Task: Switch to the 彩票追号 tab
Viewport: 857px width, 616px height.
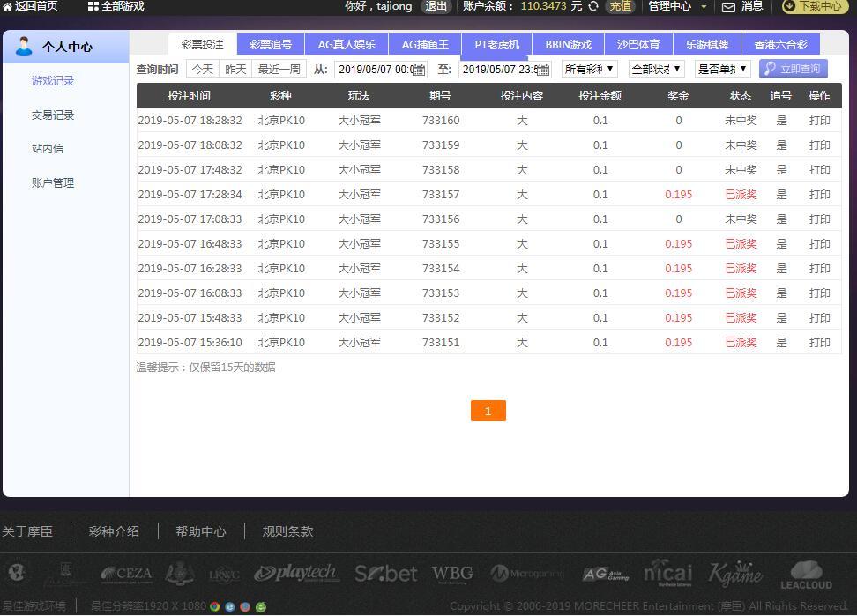Action: tap(270, 44)
